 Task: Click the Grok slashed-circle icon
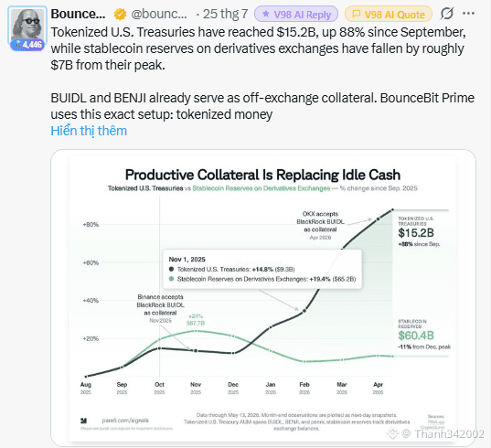coord(447,14)
